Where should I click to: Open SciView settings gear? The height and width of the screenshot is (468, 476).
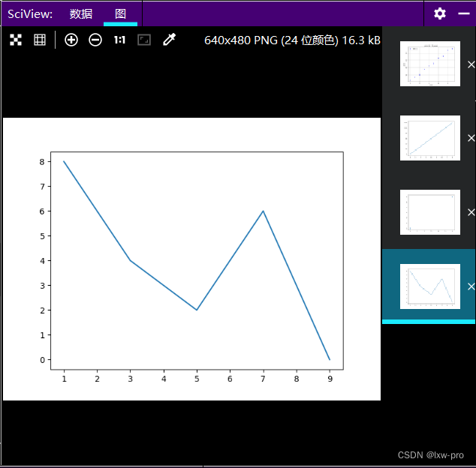tap(439, 13)
